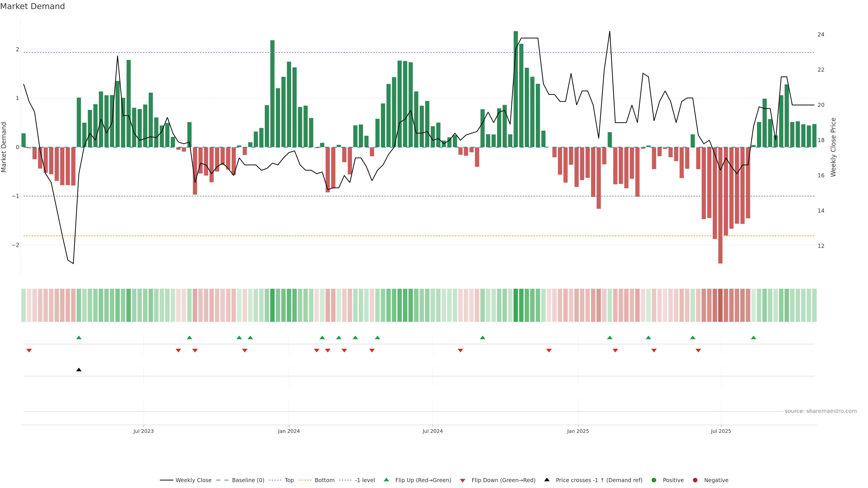Click the red Negative legend dot

pyautogui.click(x=695, y=480)
